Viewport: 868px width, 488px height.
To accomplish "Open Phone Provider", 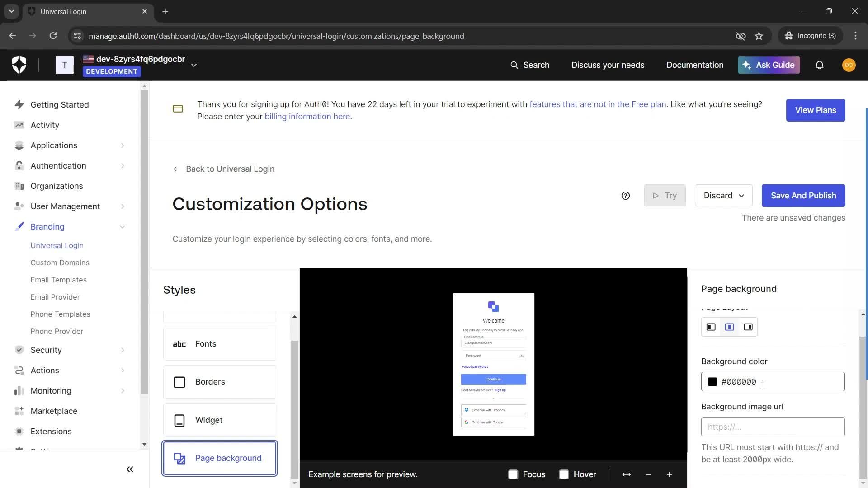I will [x=57, y=332].
